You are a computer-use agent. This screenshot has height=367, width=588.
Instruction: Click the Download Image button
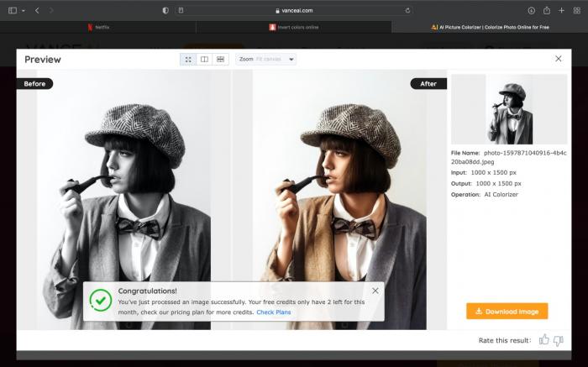tap(507, 311)
